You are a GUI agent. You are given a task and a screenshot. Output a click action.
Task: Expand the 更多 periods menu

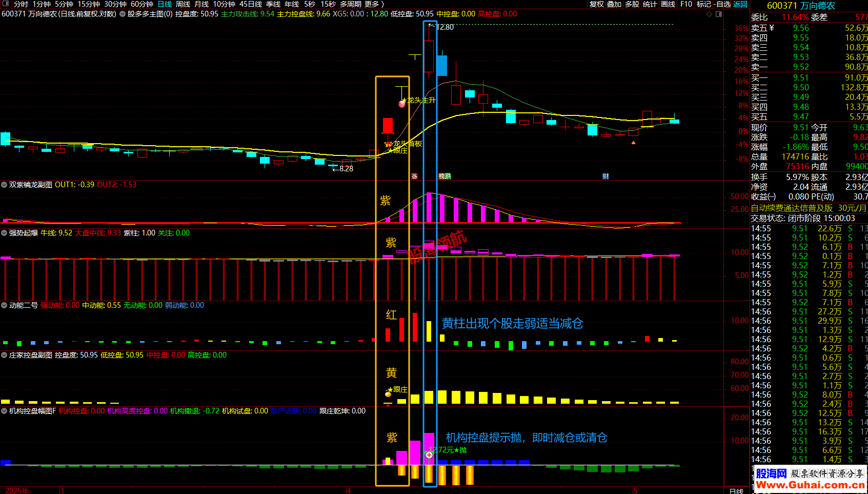374,4
